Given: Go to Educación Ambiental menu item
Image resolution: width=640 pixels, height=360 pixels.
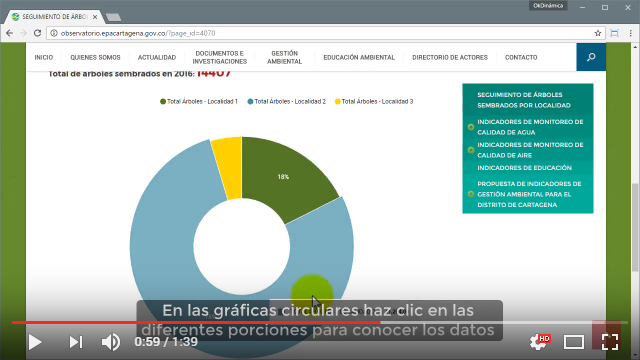Looking at the screenshot, I should point(359,58).
